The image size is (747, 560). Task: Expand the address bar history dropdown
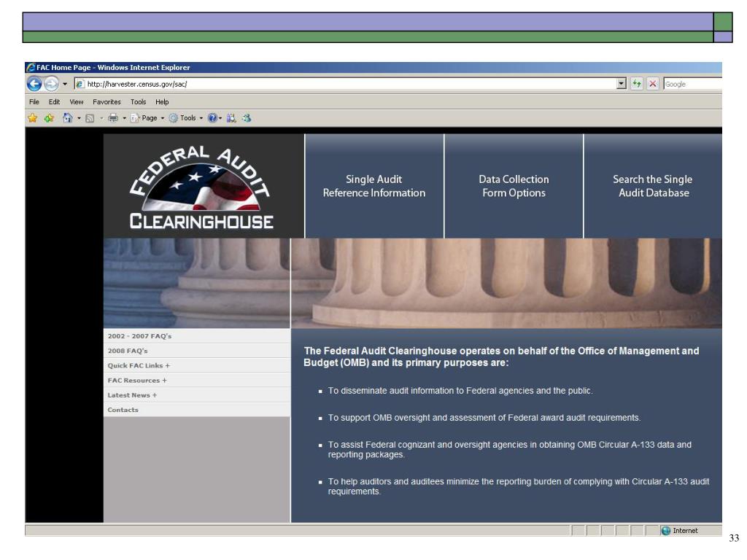pos(621,84)
